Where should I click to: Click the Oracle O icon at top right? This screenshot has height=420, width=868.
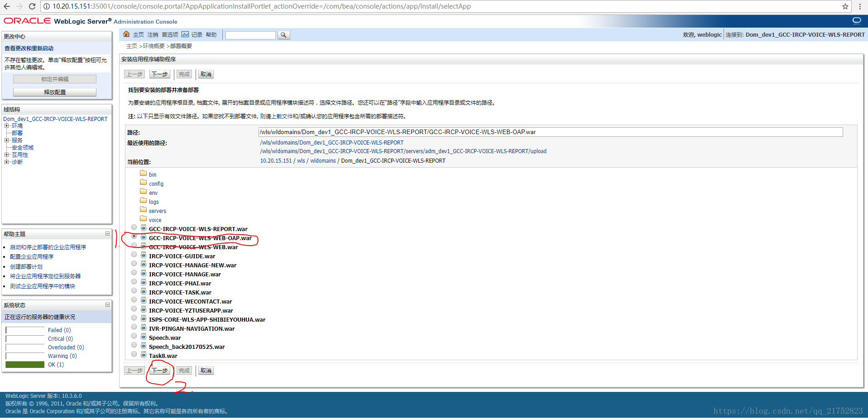857,20
